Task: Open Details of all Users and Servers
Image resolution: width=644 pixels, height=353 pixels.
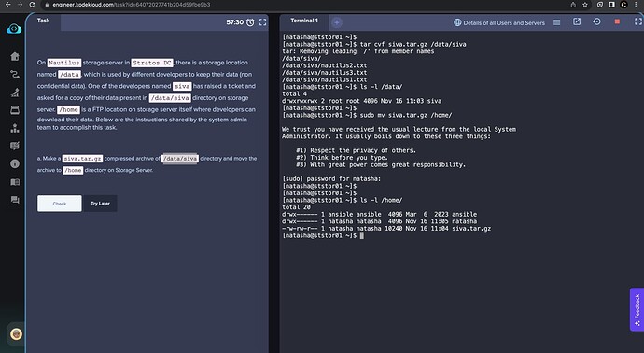Action: coord(504,23)
